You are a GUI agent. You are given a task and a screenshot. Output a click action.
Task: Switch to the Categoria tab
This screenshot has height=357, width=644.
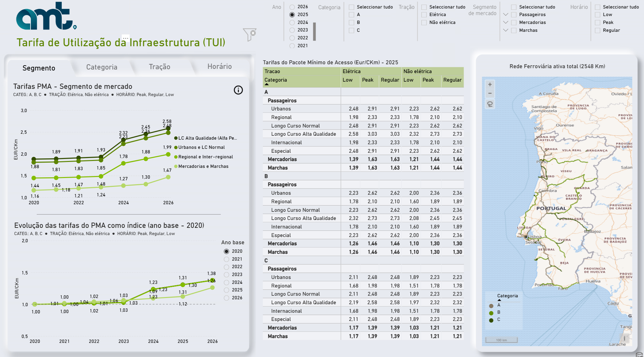click(102, 67)
